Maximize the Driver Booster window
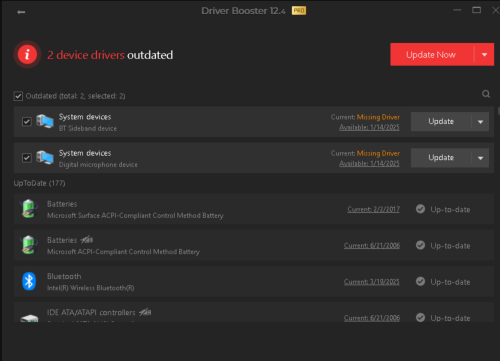The image size is (500, 361). point(477,10)
